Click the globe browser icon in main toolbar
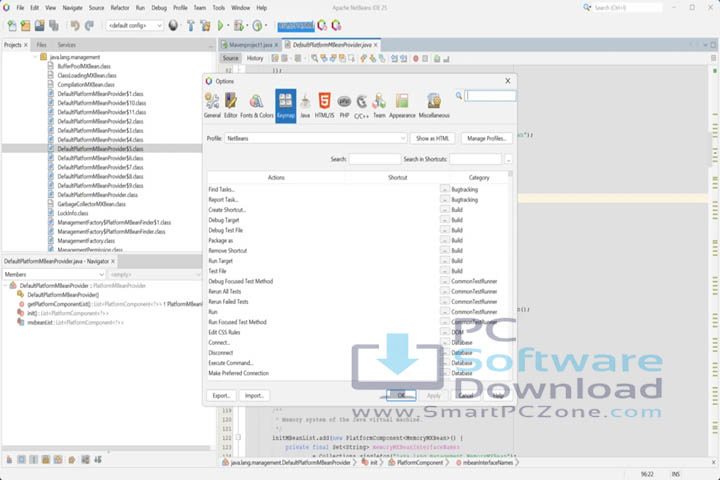The width and height of the screenshot is (720, 480). click(173, 26)
